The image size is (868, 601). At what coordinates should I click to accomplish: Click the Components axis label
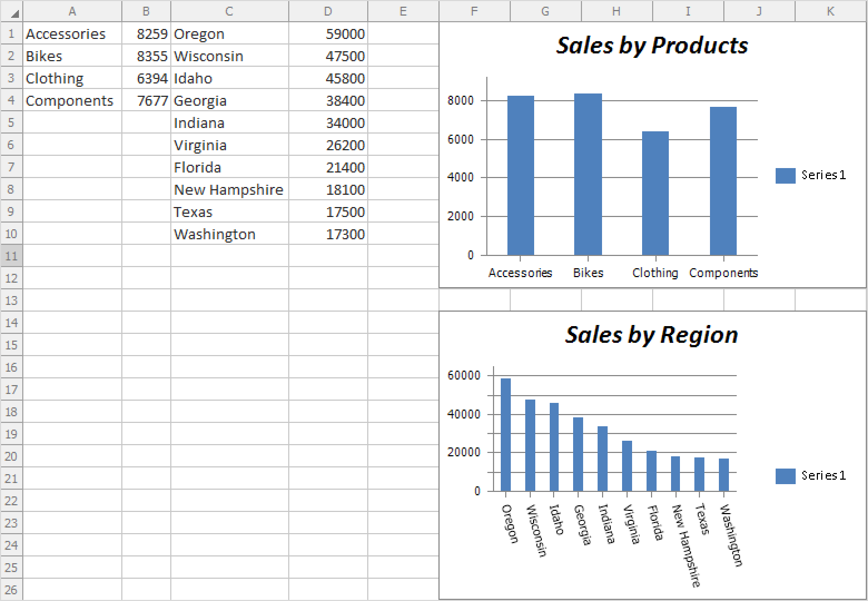click(723, 273)
